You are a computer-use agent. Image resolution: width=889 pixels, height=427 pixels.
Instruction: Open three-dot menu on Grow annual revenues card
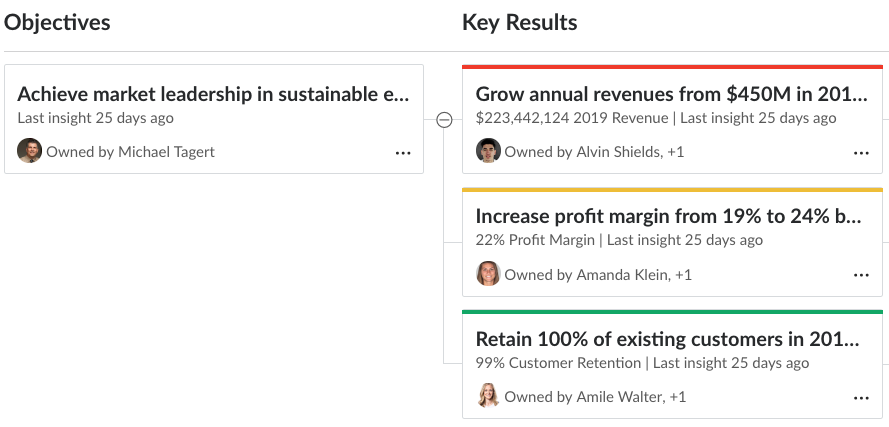[861, 153]
